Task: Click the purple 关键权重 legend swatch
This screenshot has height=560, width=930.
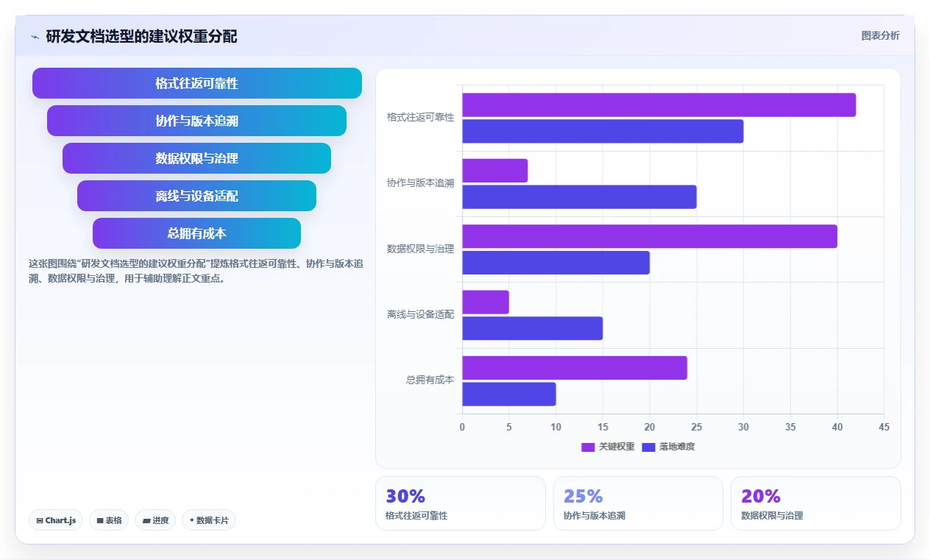Action: coord(588,447)
